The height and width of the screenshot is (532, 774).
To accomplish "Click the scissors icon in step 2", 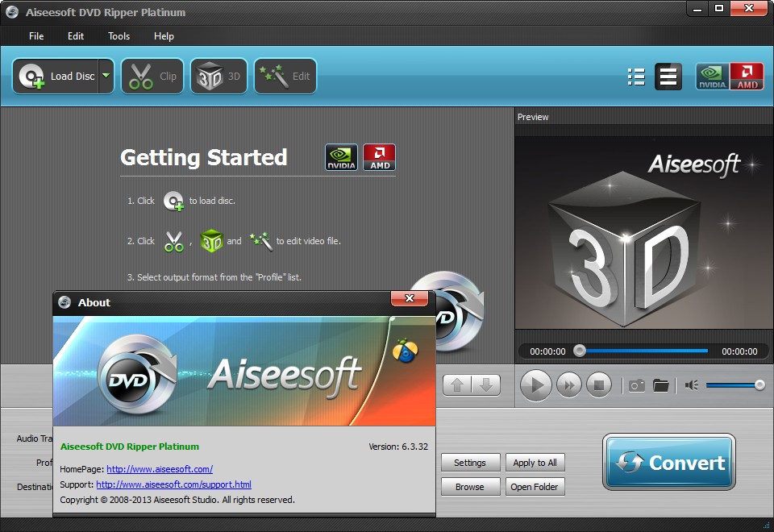I will pyautogui.click(x=174, y=241).
